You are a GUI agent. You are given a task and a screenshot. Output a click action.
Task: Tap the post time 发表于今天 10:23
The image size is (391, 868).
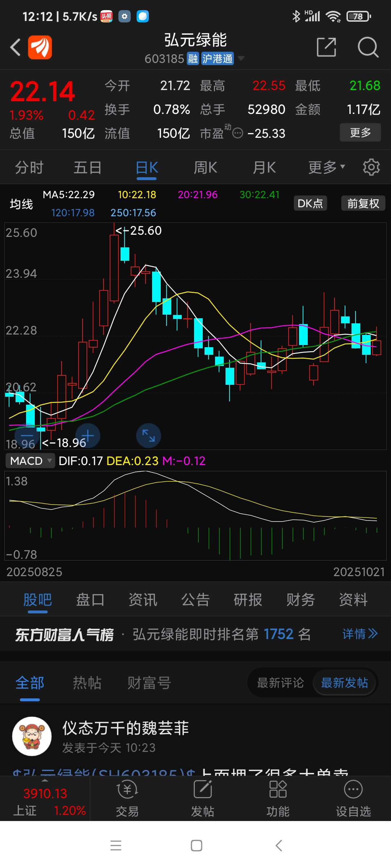[x=109, y=748]
